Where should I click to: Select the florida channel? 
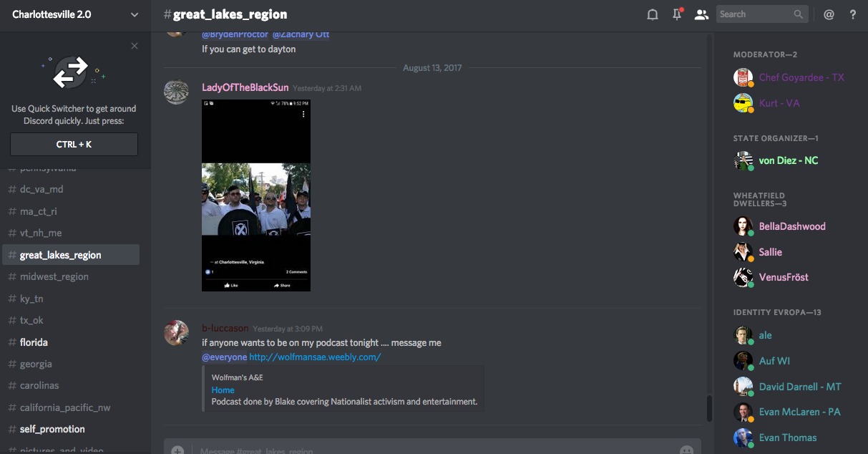[34, 342]
